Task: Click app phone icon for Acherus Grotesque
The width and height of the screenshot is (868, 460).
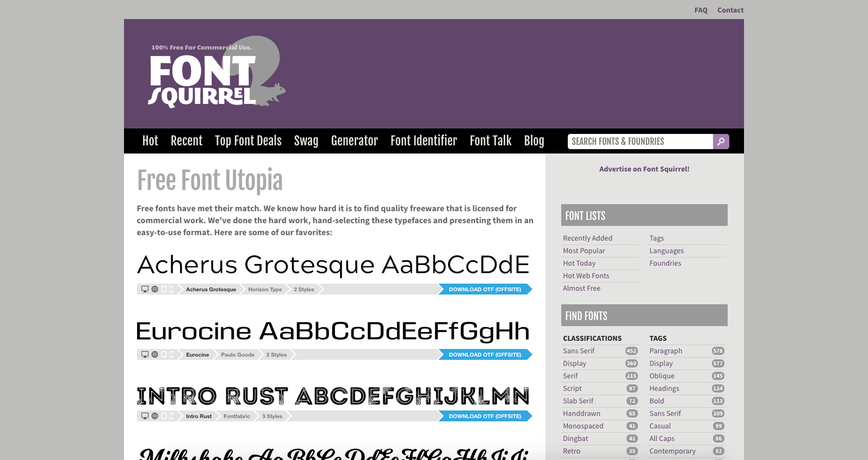Action: 171,289
